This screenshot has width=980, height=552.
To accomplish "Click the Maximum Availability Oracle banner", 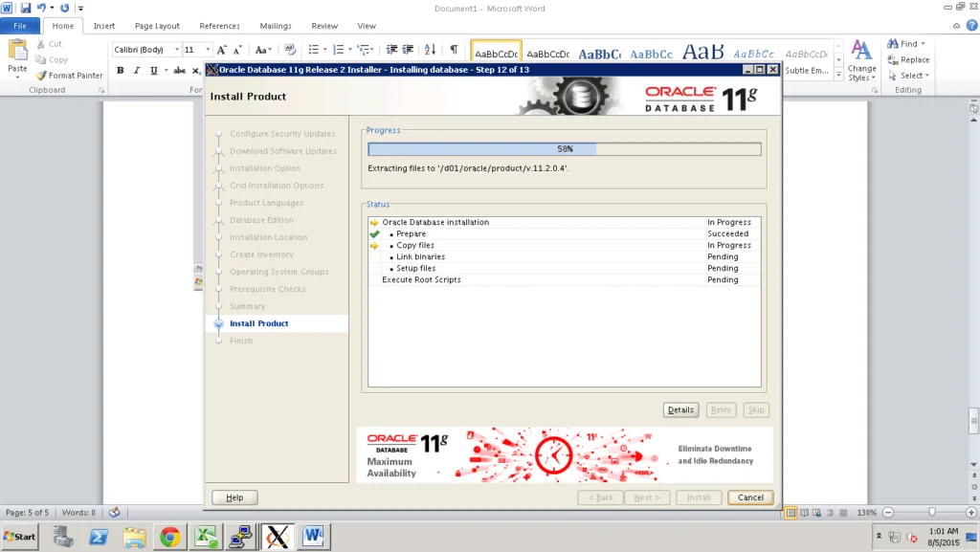I will [x=565, y=454].
